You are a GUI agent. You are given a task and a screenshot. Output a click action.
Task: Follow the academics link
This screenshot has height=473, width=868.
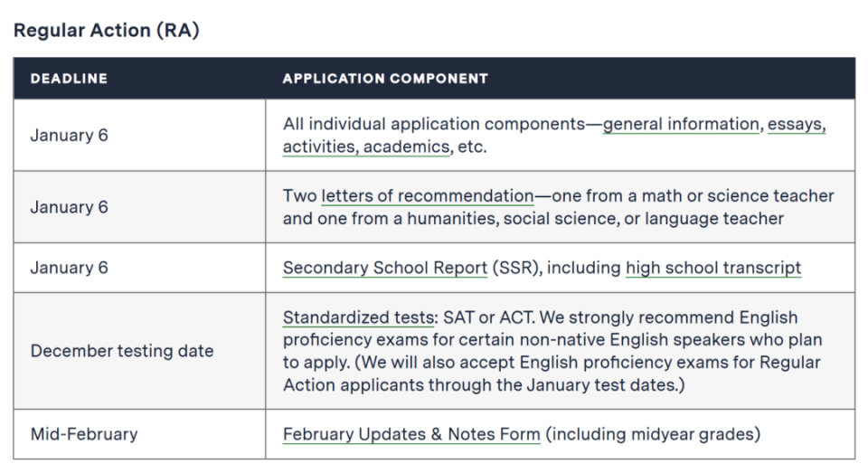[406, 147]
